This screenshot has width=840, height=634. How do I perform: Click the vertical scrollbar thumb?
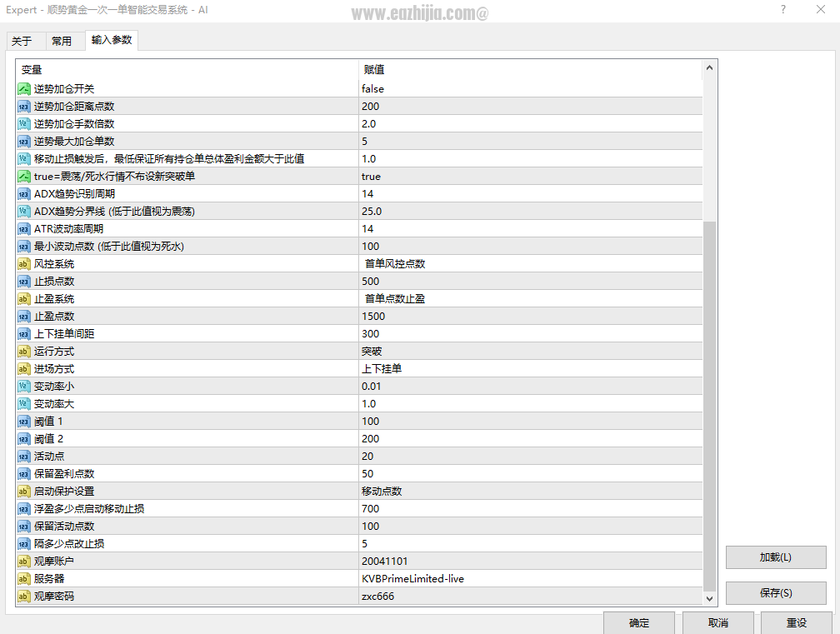point(709,406)
